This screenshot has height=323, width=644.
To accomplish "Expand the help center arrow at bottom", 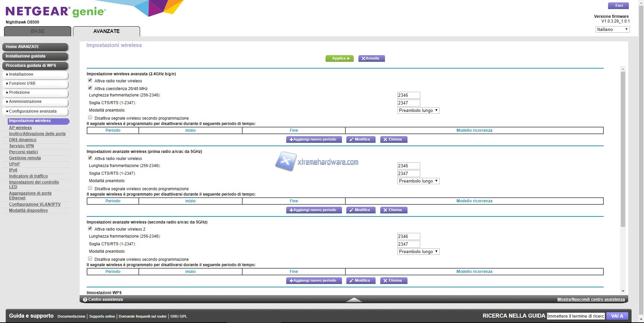I will click(353, 299).
